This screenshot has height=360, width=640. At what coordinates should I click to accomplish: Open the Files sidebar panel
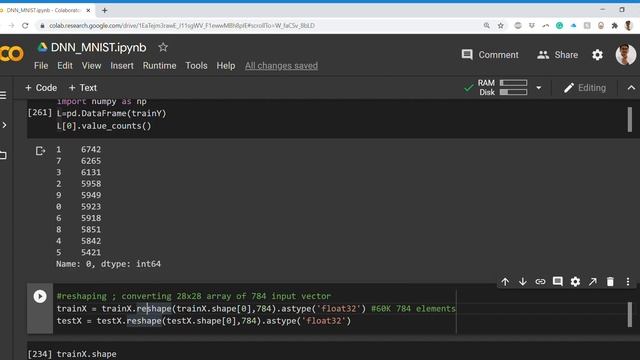[3, 155]
